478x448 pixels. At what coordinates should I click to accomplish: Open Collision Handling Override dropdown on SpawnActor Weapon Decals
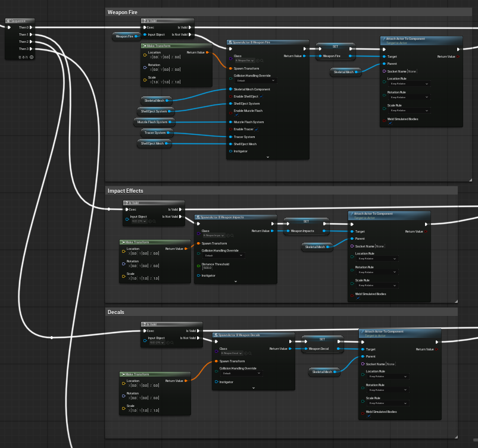(242, 374)
